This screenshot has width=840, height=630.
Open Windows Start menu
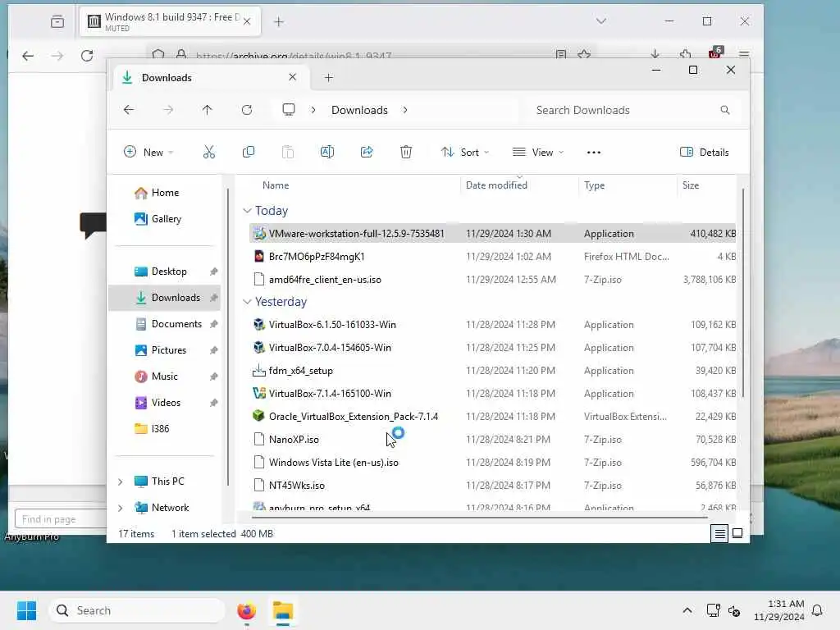(26, 610)
